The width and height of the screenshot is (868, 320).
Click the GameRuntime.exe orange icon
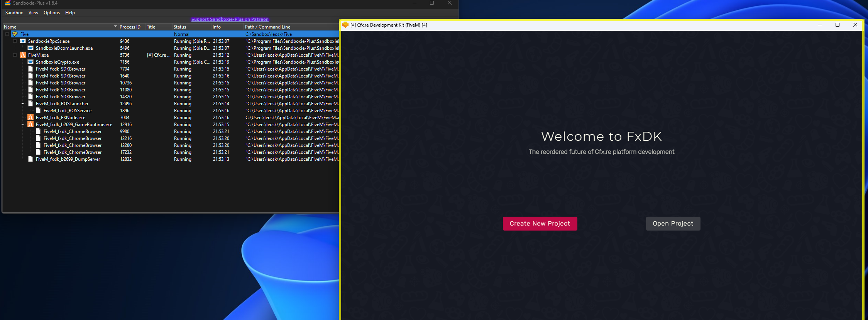tap(30, 124)
